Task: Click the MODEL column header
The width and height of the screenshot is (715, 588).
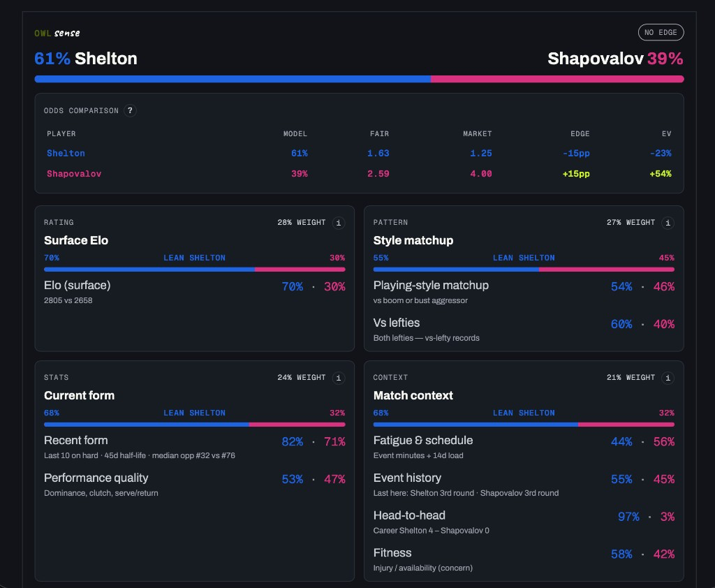Action: click(295, 133)
